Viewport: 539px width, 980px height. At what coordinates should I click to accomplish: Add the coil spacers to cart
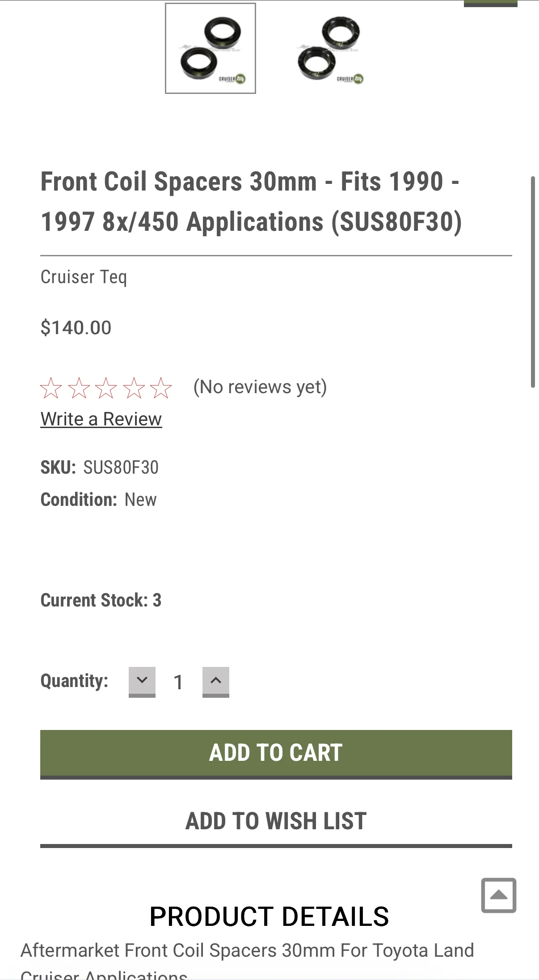[x=276, y=754]
